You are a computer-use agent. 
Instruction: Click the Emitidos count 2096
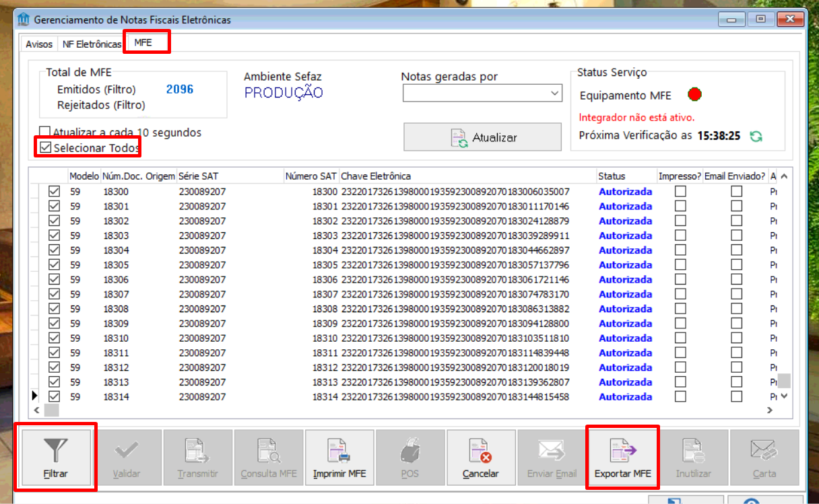click(180, 89)
